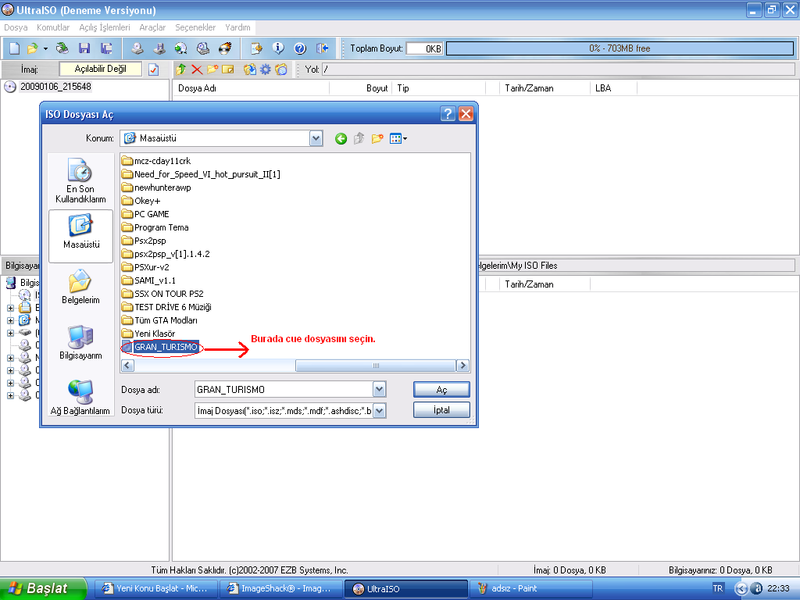Image resolution: width=800 pixels, height=600 pixels.
Task: Select Belgelerim in places bar
Action: pos(81,287)
